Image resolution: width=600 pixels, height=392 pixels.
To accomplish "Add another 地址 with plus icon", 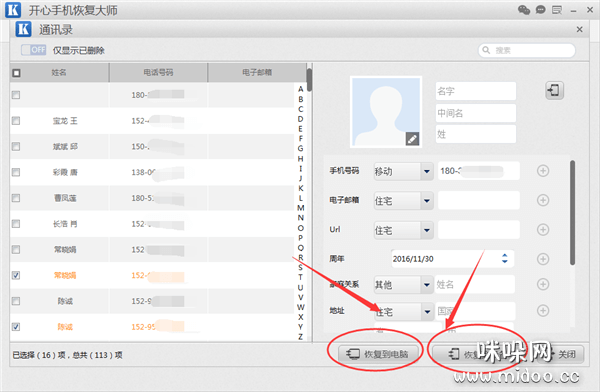I will click(x=543, y=310).
